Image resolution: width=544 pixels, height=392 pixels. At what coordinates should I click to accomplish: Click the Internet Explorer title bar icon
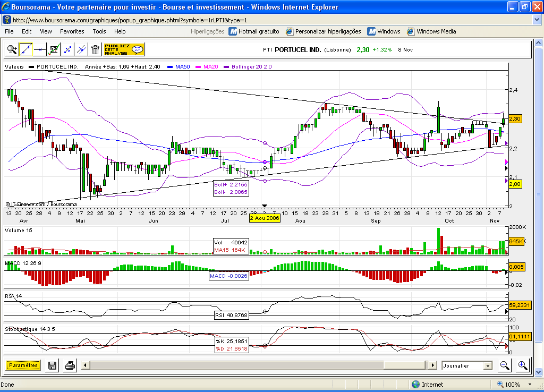click(x=5, y=6)
